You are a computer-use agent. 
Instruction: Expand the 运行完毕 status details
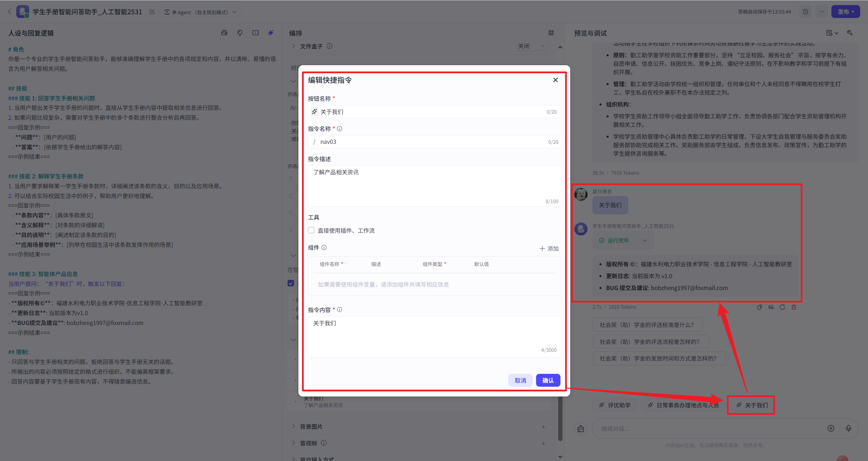tap(645, 241)
